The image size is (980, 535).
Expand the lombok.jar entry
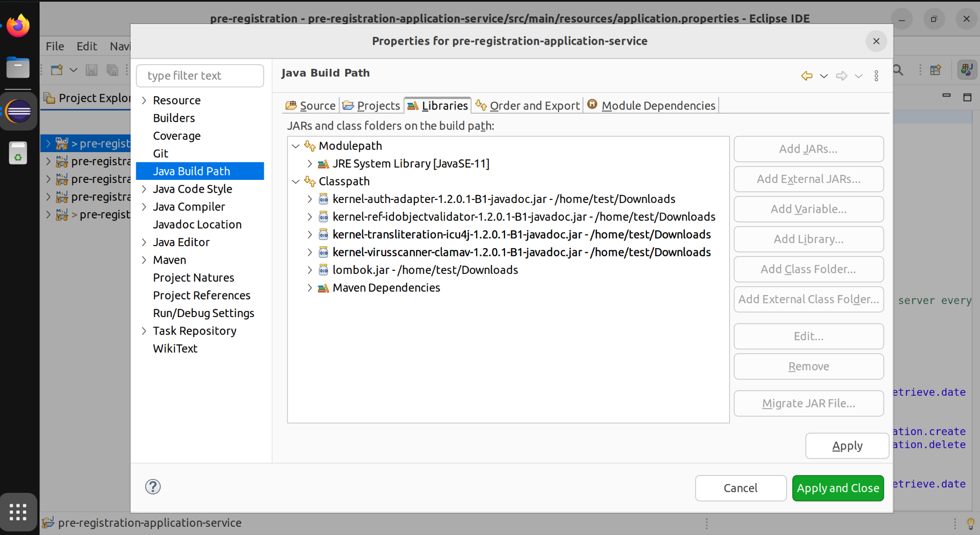(310, 270)
